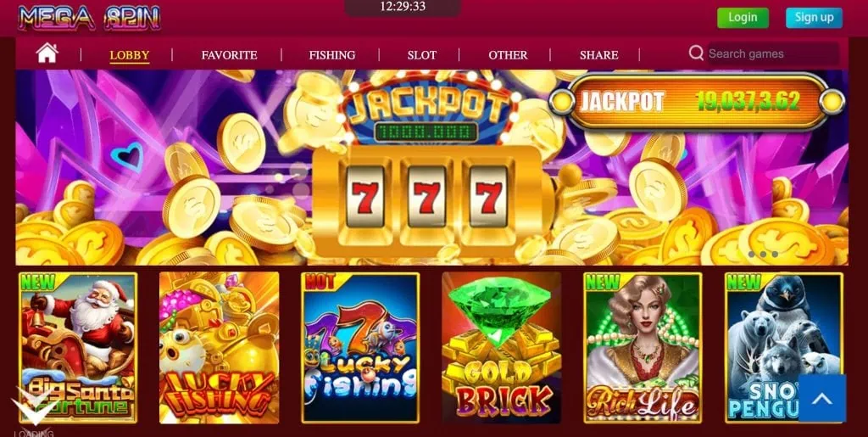
Task: Open the FISHING category
Action: pos(332,55)
